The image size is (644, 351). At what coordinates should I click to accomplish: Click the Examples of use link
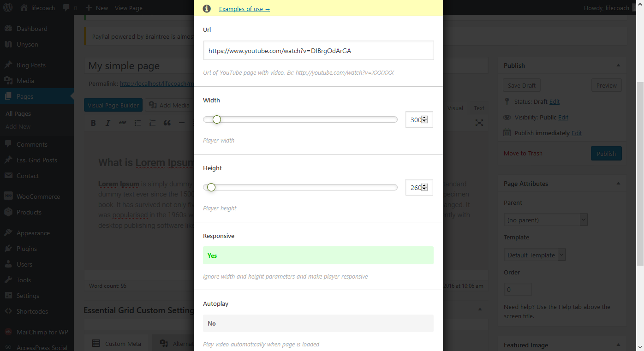pyautogui.click(x=244, y=9)
